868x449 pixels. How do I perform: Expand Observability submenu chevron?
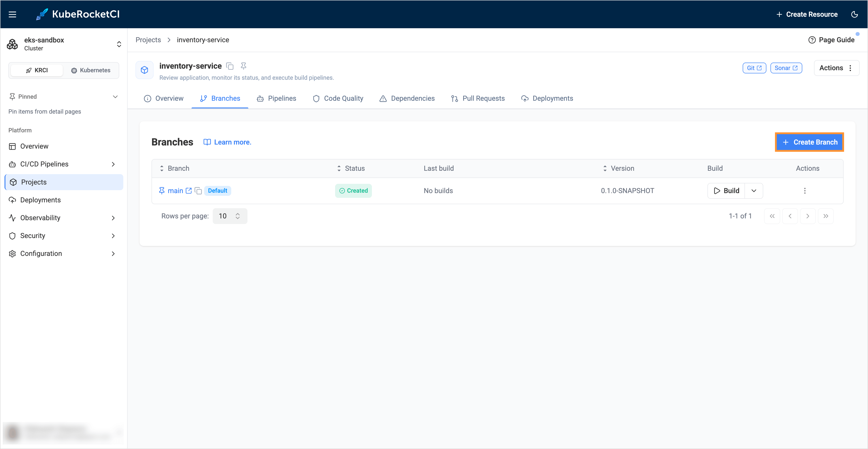click(x=113, y=218)
